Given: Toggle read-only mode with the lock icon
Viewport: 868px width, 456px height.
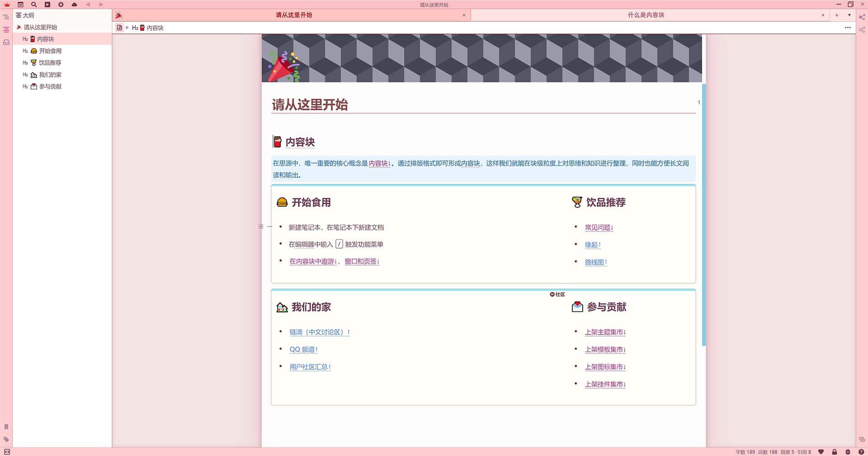Looking at the screenshot, I should 834,451.
